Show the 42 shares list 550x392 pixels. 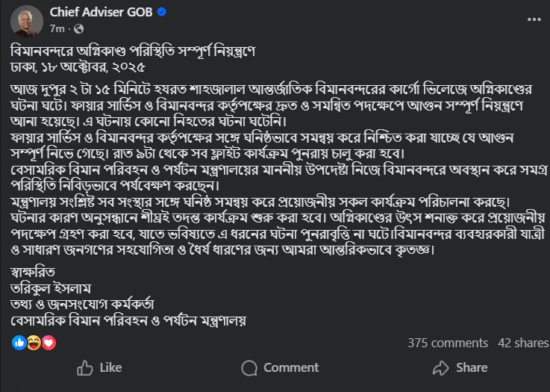523,343
